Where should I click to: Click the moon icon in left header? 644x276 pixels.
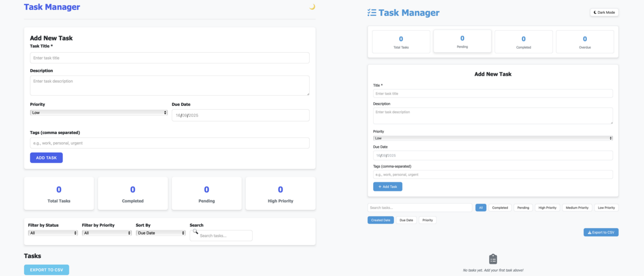coord(312,7)
